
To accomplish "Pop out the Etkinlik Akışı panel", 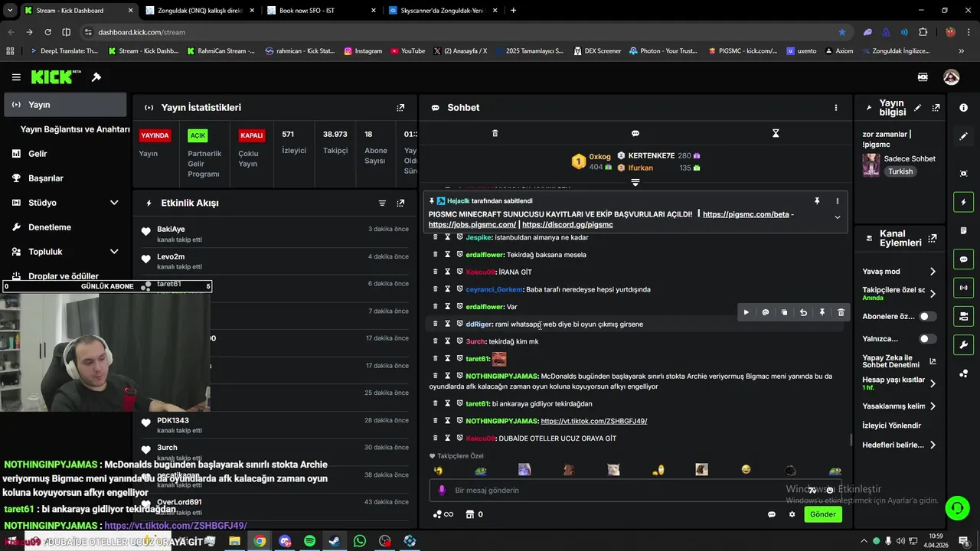I will (400, 203).
